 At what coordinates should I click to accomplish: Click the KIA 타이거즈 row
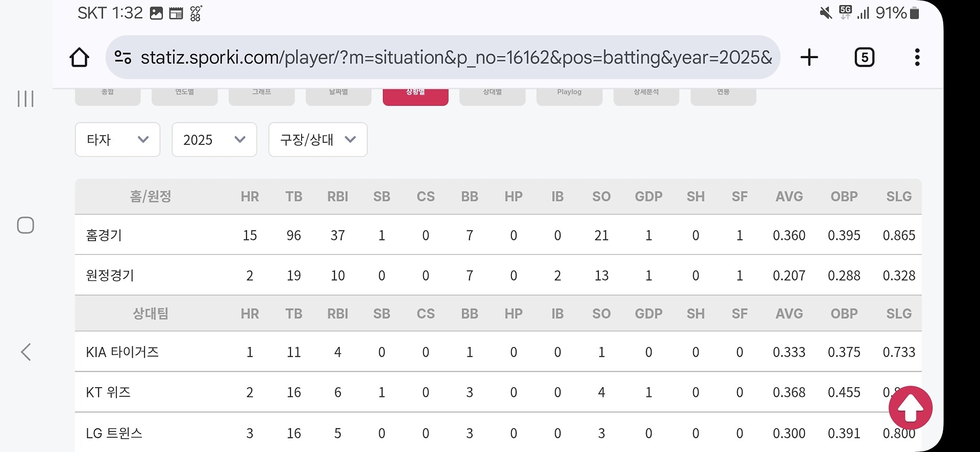tap(122, 352)
